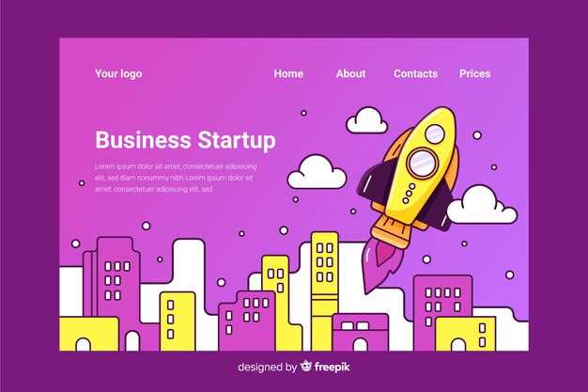The height and width of the screenshot is (392, 588).
Task: Click the designed by freepik credit
Action: tap(294, 367)
